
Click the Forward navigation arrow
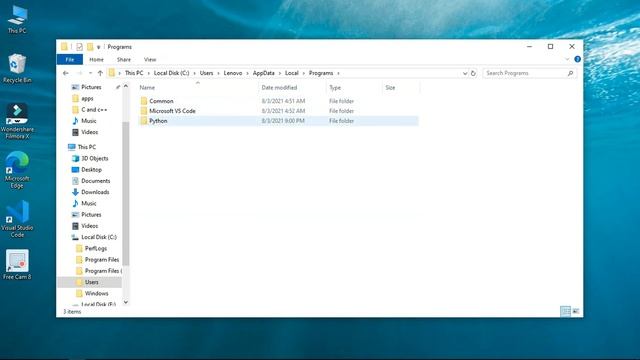(80, 73)
